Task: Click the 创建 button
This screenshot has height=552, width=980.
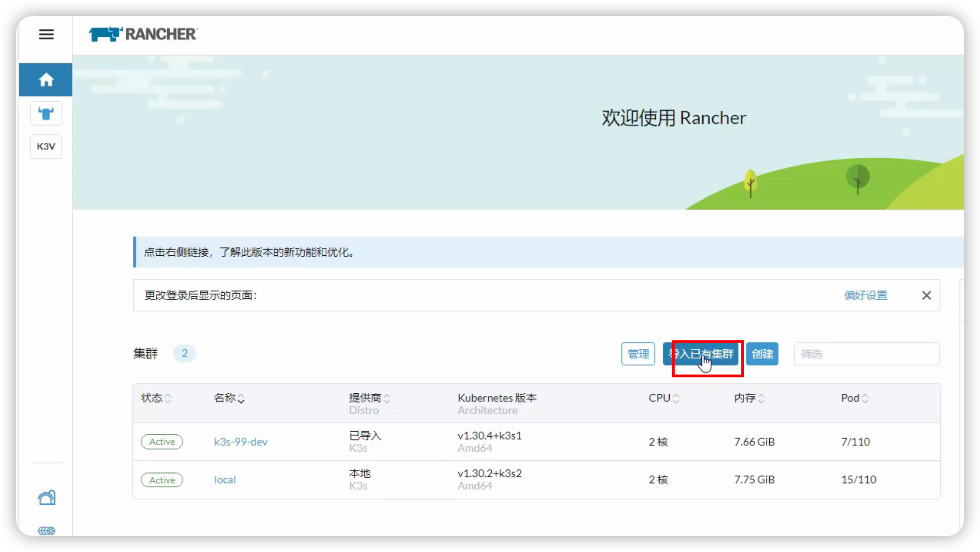Action: tap(762, 354)
